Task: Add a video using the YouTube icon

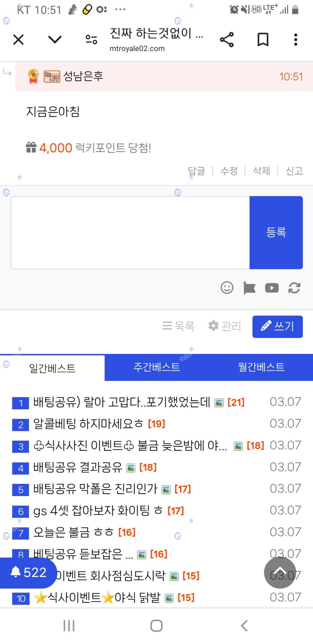Action: pyautogui.click(x=272, y=288)
